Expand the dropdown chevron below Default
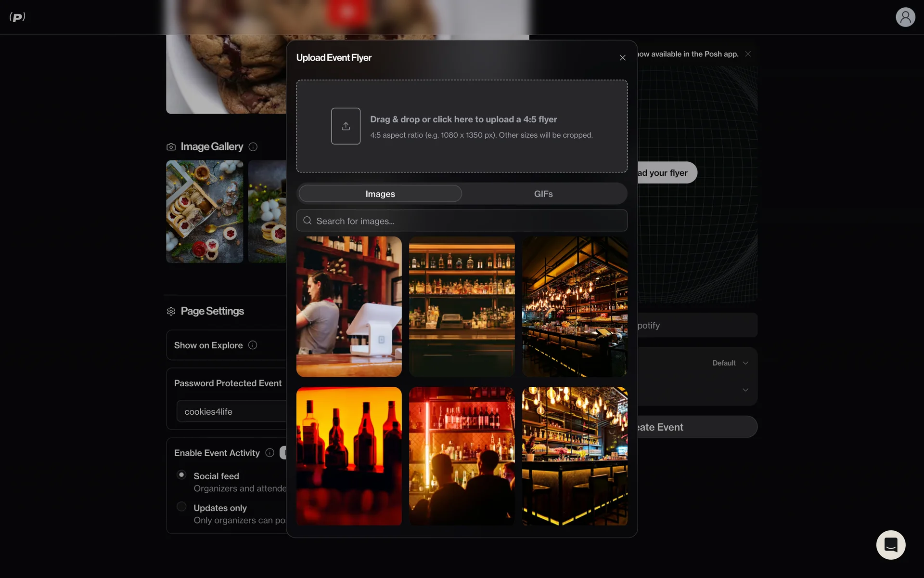This screenshot has width=924, height=578. coord(745,390)
